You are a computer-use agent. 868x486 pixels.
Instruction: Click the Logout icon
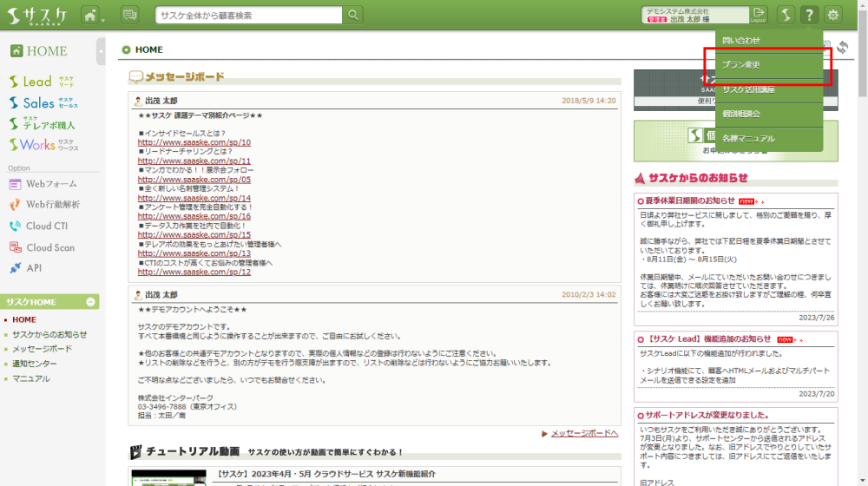pyautogui.click(x=759, y=15)
